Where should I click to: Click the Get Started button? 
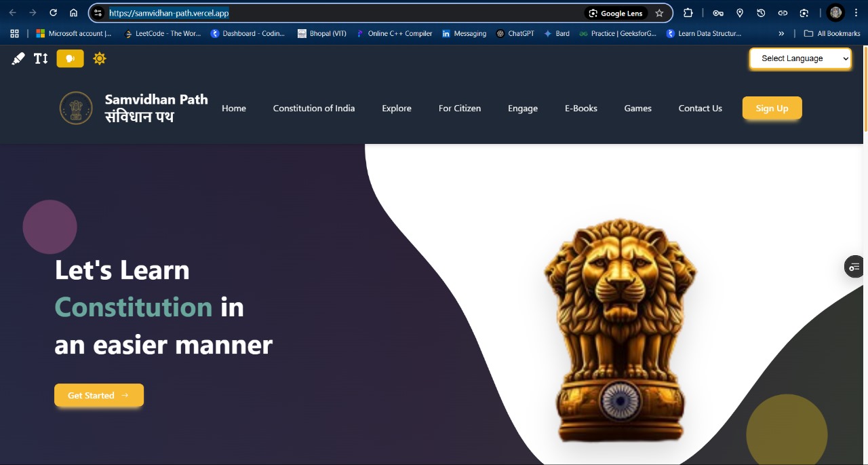point(99,395)
